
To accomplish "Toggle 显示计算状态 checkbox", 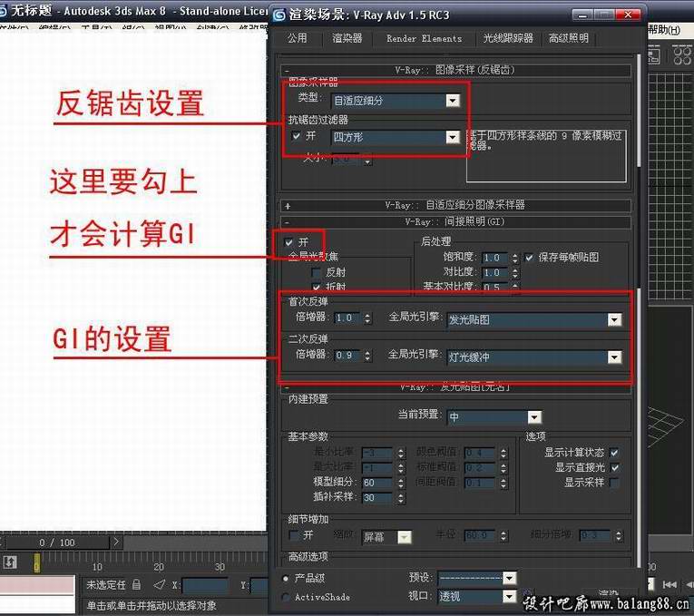I will [x=614, y=453].
